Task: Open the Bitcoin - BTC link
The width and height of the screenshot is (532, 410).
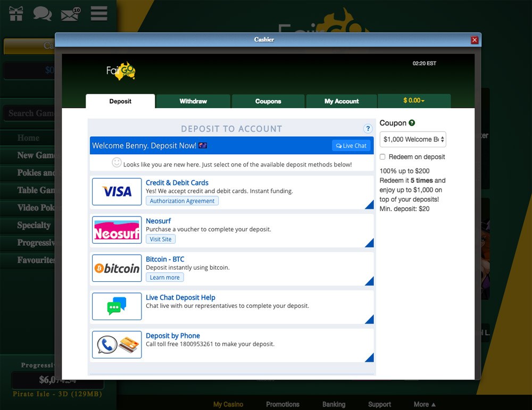Action: point(165,259)
